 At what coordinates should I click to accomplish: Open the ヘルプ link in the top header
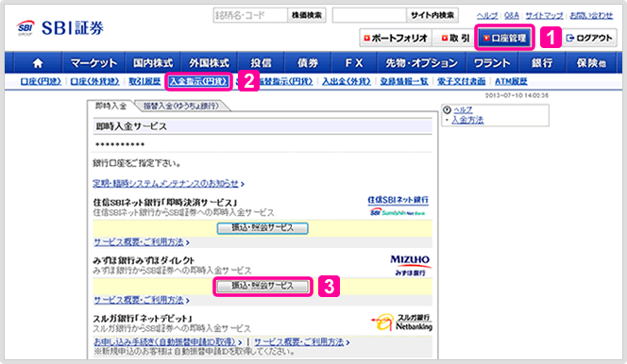(487, 16)
